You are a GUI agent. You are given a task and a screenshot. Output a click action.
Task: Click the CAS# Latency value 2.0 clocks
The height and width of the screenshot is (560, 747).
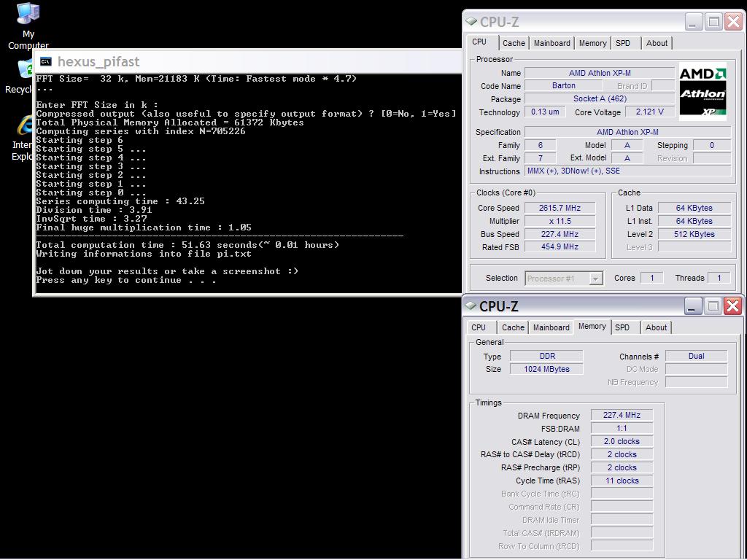click(622, 441)
